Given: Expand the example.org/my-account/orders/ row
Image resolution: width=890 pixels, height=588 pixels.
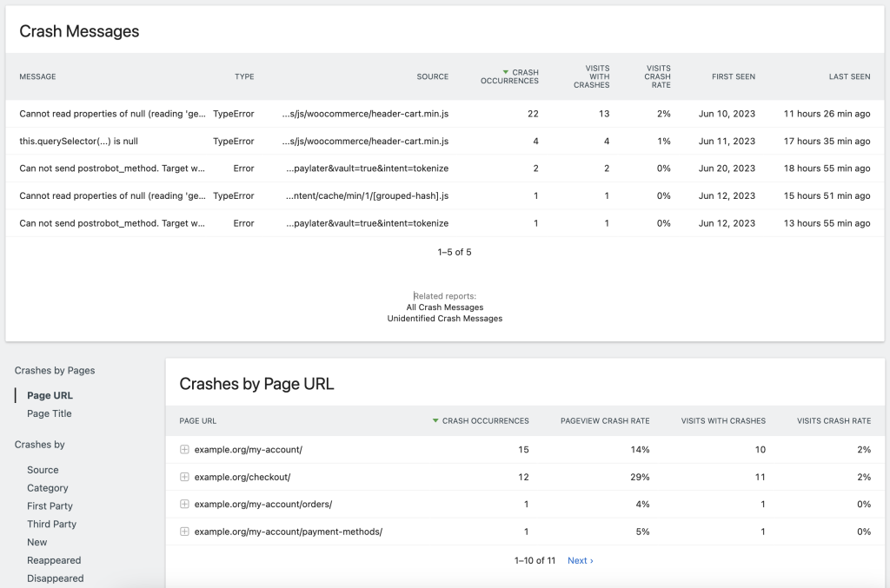Looking at the screenshot, I should point(184,504).
